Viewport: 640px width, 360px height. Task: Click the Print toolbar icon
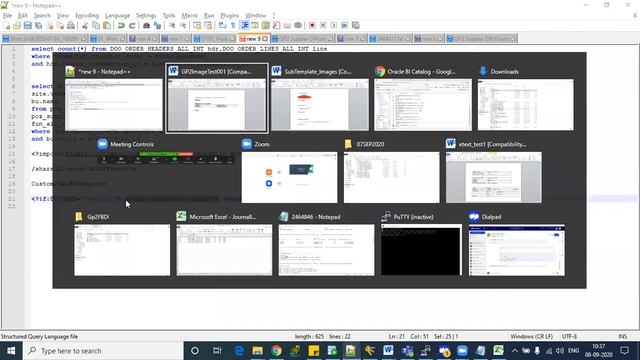coord(71,26)
